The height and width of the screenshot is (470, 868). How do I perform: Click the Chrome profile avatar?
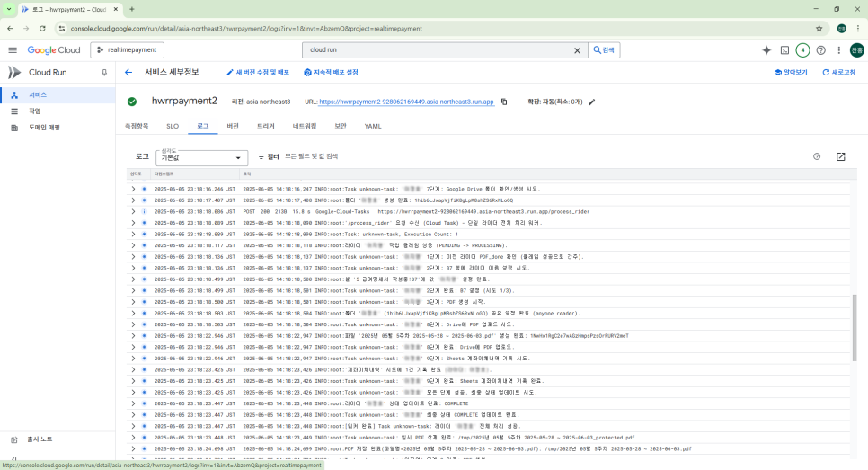(841, 28)
